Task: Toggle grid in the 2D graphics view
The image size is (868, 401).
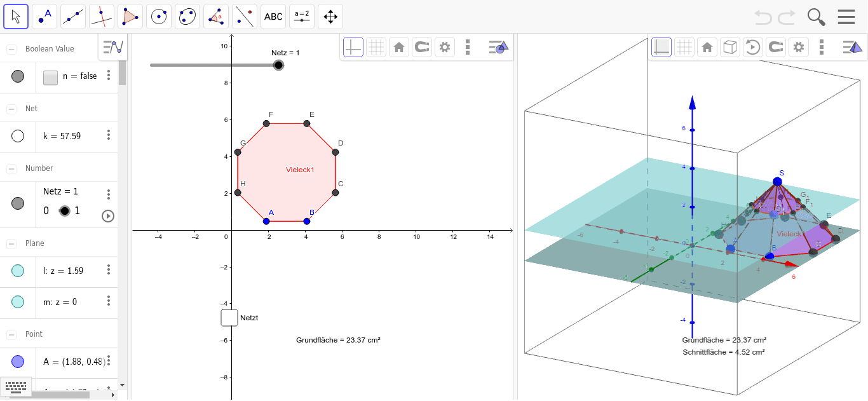Action: [x=376, y=47]
